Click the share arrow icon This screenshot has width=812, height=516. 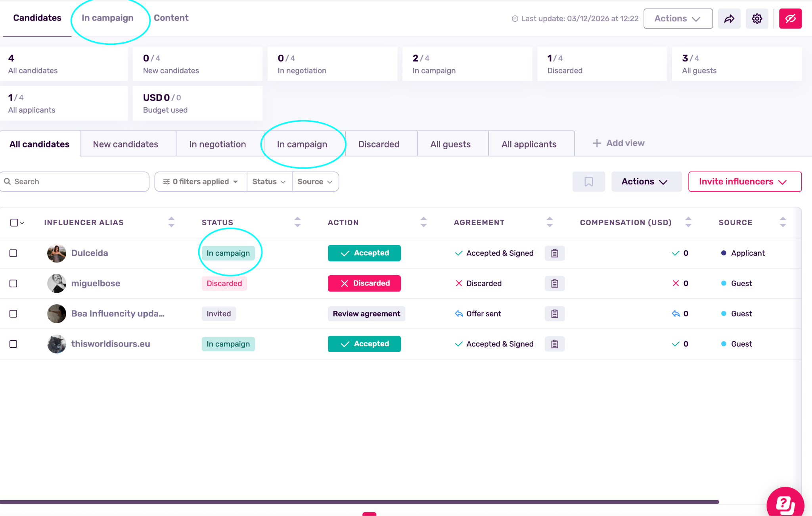coord(729,19)
